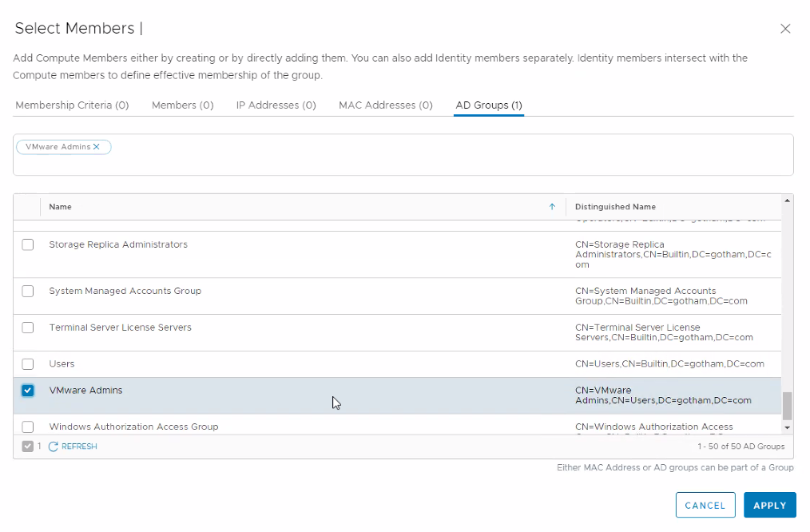Select the Users group checkbox
The image size is (810, 532).
point(28,363)
